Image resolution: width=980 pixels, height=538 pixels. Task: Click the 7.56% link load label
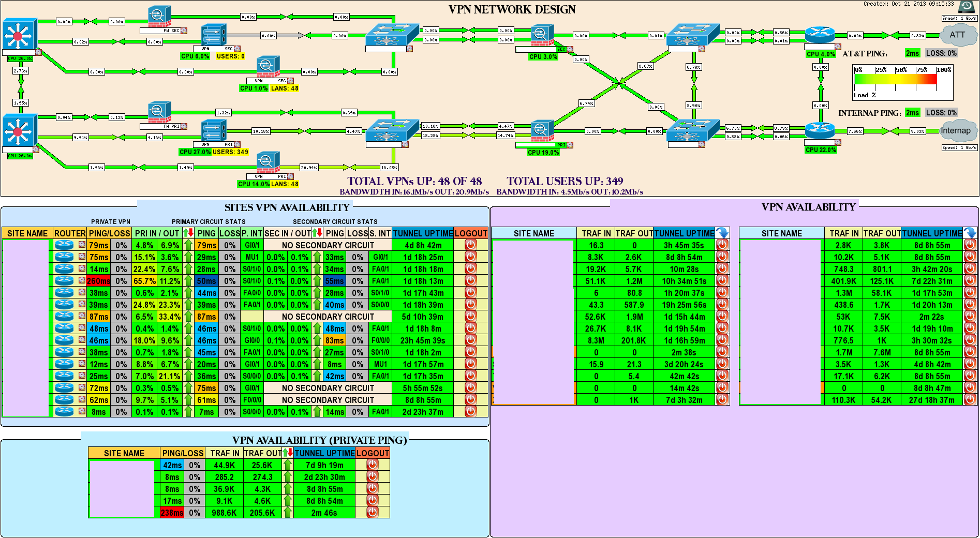pyautogui.click(x=855, y=131)
